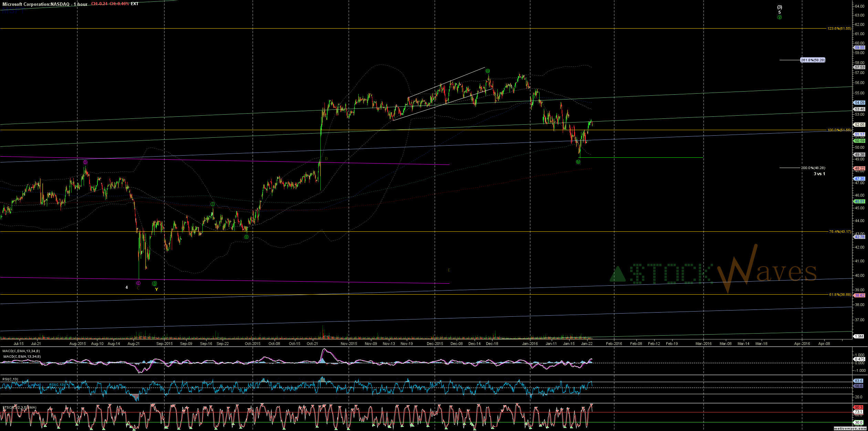Select the 61.8%(38.68) Fibonacci label
868x431 pixels.
click(x=840, y=294)
